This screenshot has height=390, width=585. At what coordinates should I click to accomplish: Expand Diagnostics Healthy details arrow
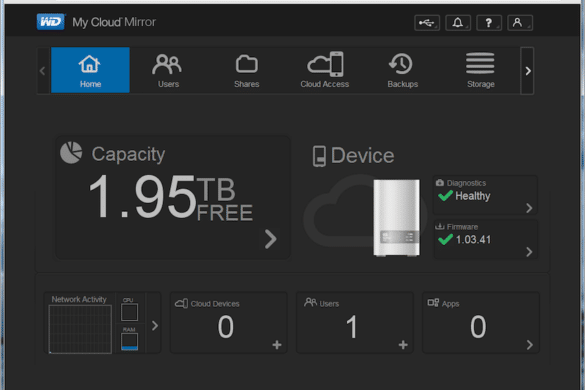(529, 208)
